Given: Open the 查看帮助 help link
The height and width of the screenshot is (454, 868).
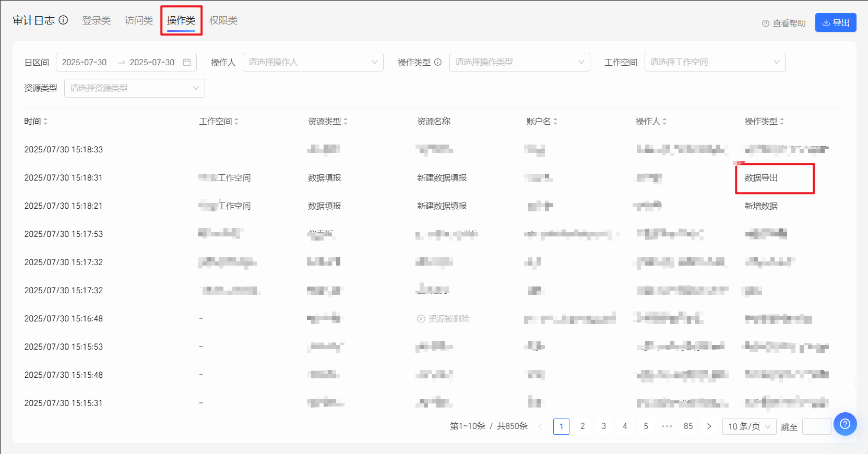Looking at the screenshot, I should (784, 23).
